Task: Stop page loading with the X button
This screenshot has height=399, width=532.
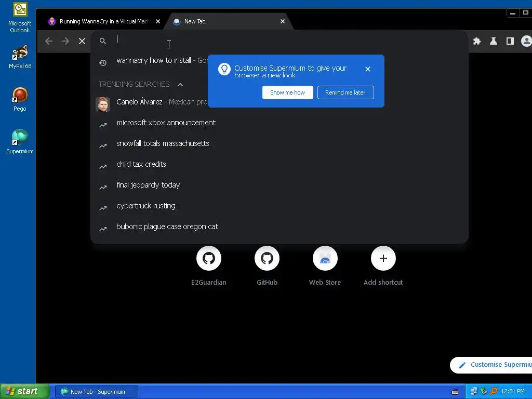Action: pyautogui.click(x=82, y=41)
